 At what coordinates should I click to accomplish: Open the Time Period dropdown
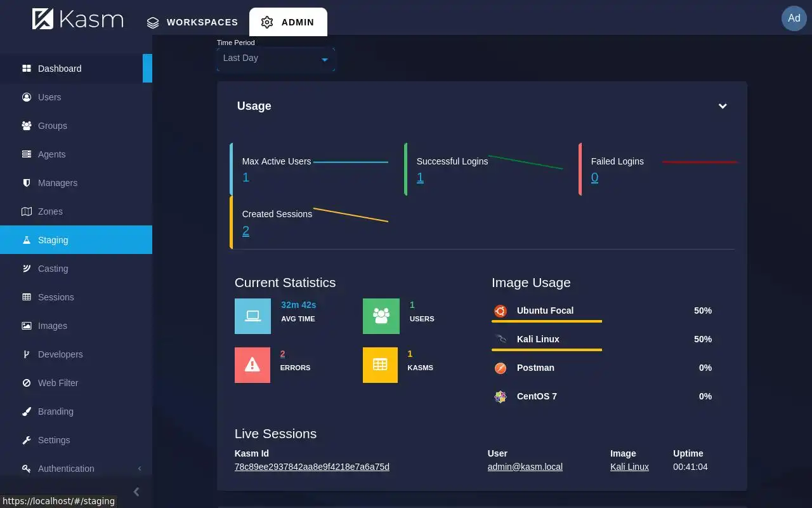coord(275,58)
